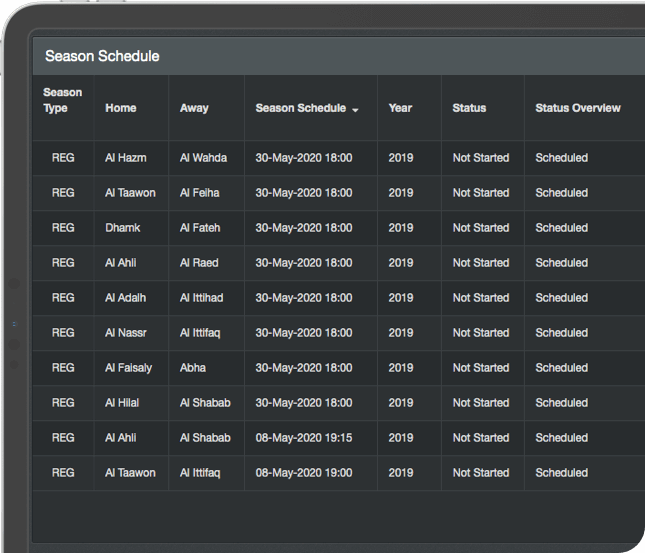This screenshot has height=553, width=645.
Task: Click the 30-May-2020 18:00 date in Al Hazm row
Action: [304, 158]
